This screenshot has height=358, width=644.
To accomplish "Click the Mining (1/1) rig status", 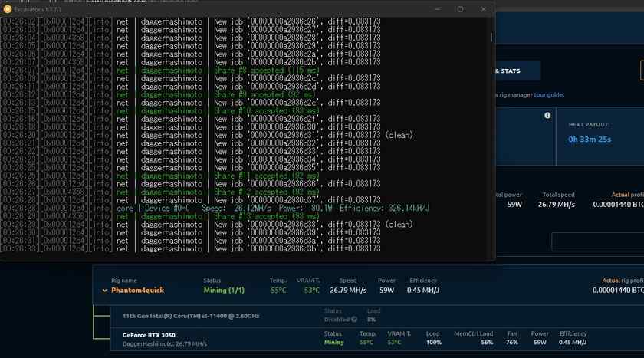I will click(224, 291).
